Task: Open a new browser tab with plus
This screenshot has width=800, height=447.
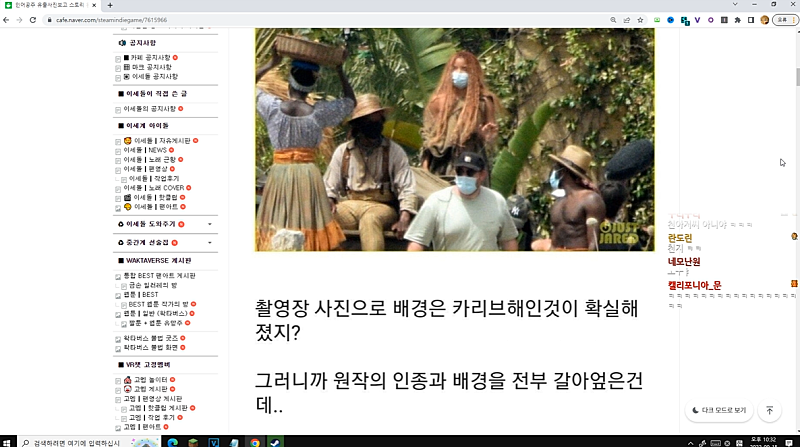Action: click(110, 6)
